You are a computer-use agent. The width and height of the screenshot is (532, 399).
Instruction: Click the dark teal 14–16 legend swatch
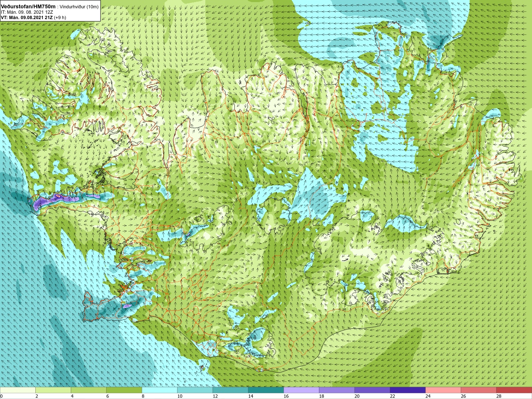[266, 390]
